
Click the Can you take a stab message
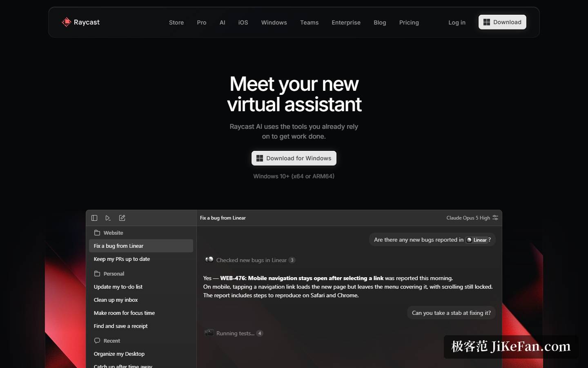click(x=451, y=313)
